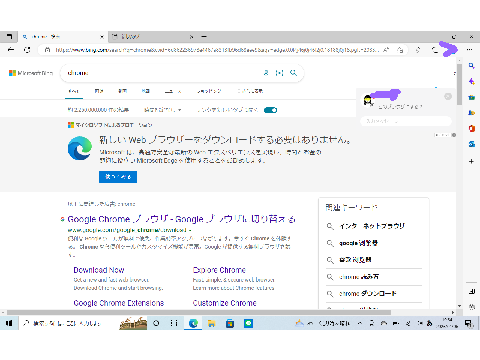Screen dimensions: 480x360
Task: Click the read aloud icon in address bar
Action: [x=386, y=50]
